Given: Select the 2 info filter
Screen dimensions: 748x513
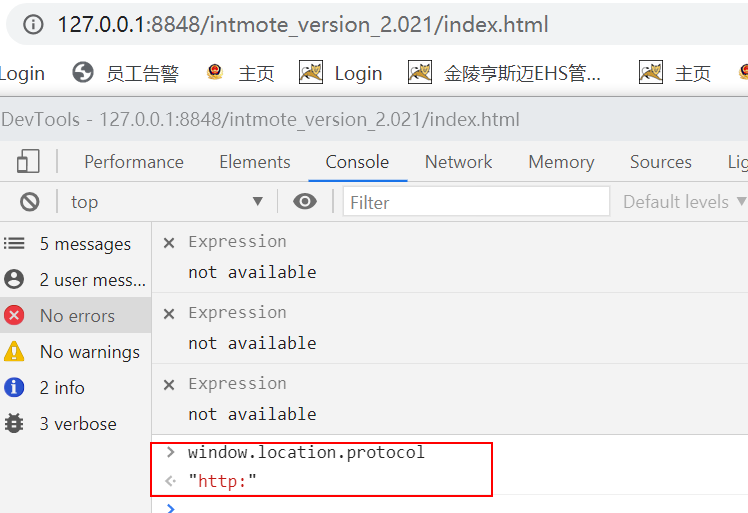Looking at the screenshot, I should (x=75, y=387).
